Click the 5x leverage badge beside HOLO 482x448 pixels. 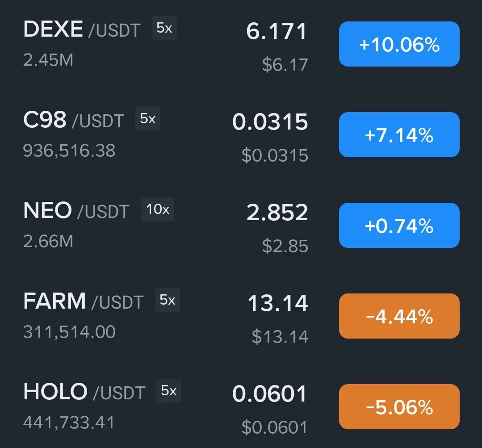coord(169,391)
